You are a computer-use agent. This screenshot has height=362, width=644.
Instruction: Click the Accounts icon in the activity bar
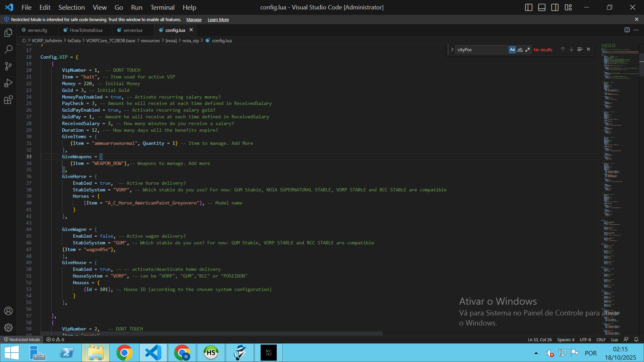tap(8, 311)
